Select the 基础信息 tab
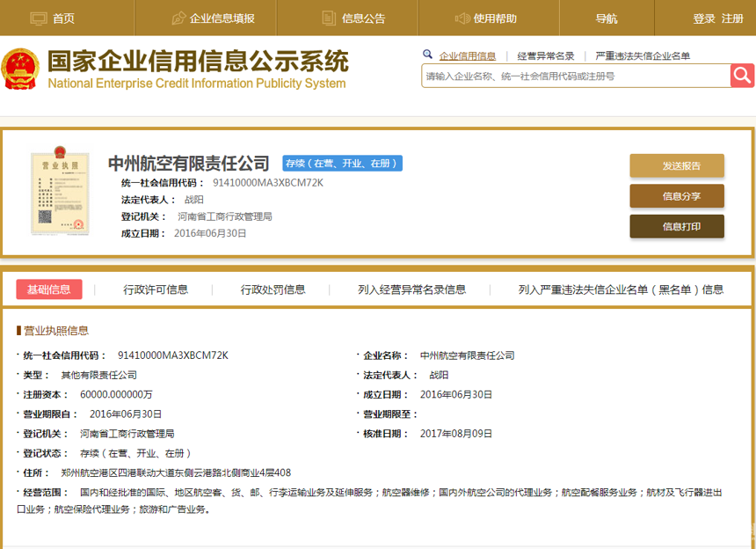The image size is (756, 549). 48,289
